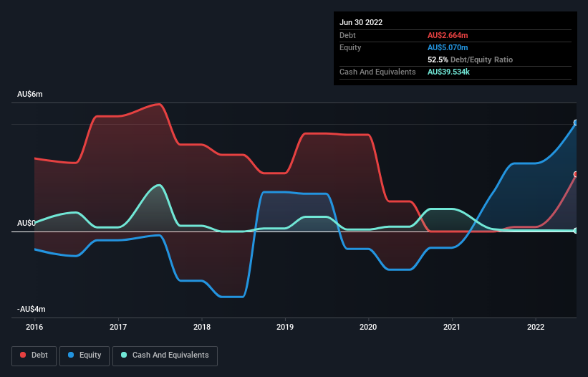Click the AU$5.070m equity value
This screenshot has width=588, height=377.
448,47
